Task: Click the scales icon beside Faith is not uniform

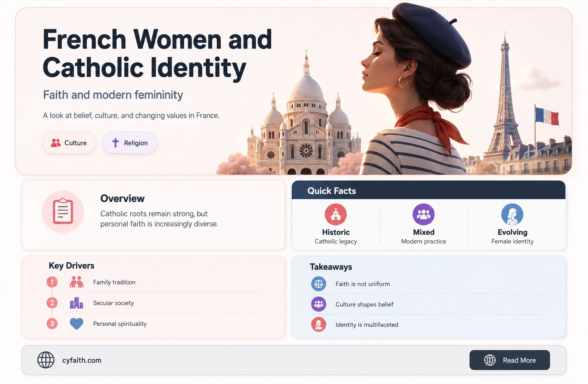Action: (x=319, y=284)
